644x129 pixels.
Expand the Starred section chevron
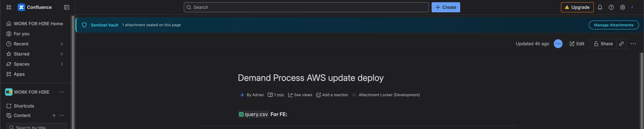tap(62, 54)
